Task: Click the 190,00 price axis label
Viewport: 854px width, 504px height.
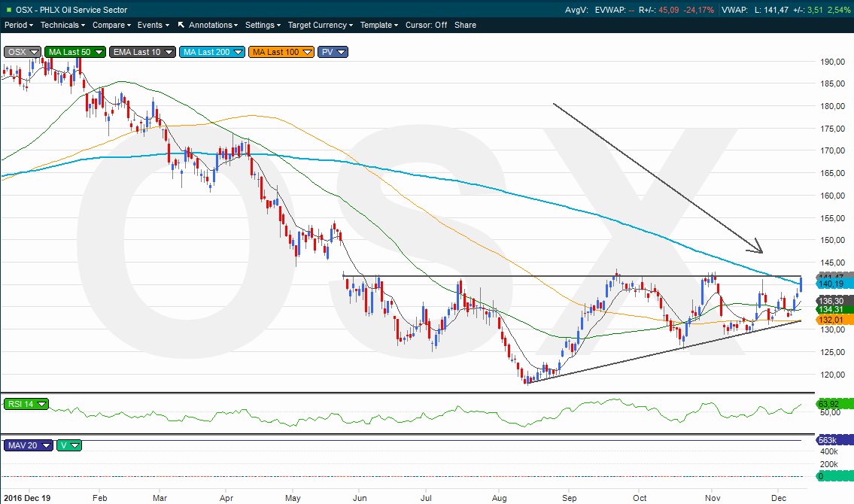Action: point(832,62)
